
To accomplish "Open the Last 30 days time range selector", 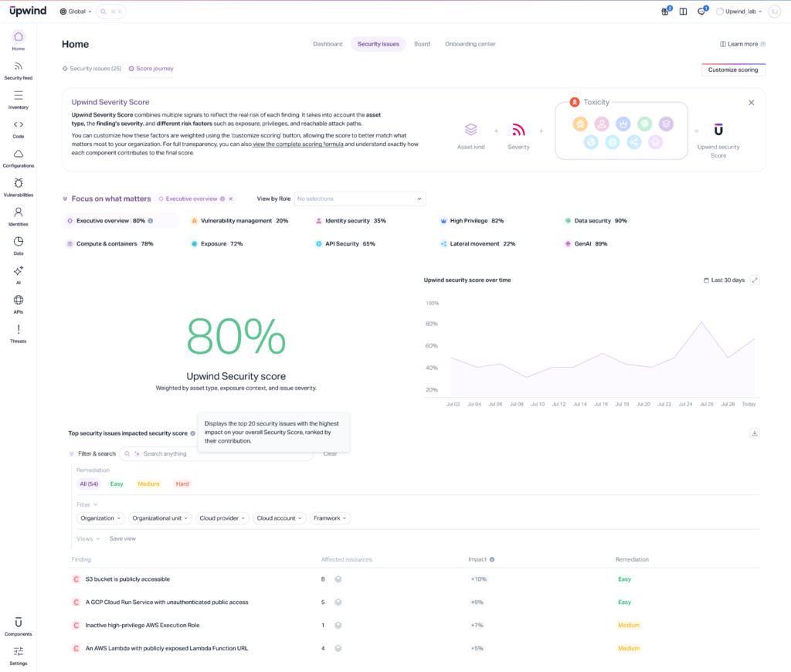I will click(725, 280).
